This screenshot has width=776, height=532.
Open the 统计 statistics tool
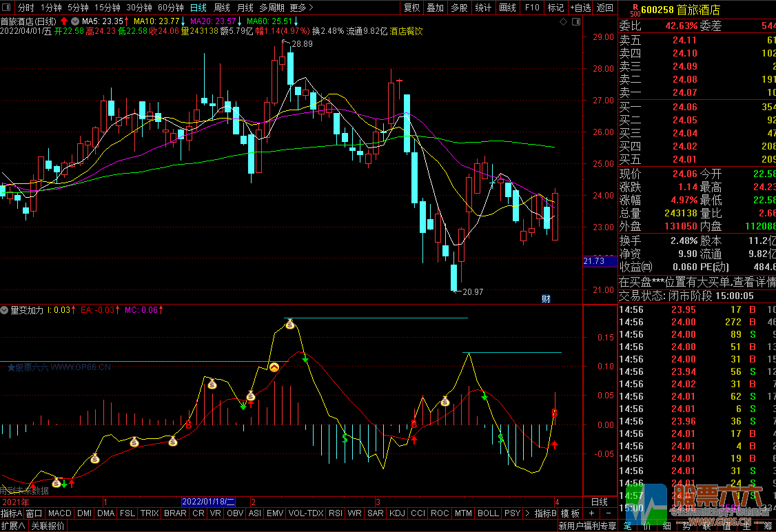coord(483,8)
